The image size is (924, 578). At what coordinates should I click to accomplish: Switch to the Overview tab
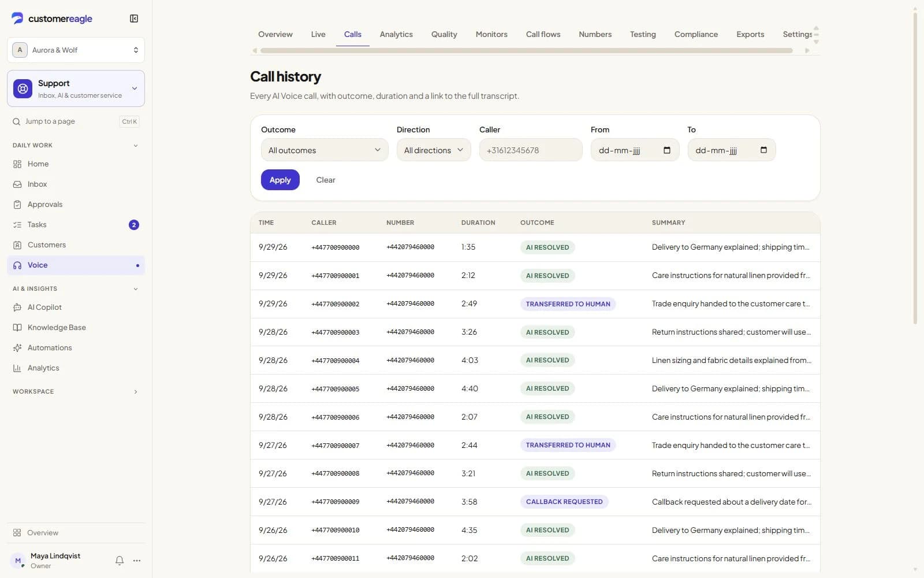tap(275, 34)
